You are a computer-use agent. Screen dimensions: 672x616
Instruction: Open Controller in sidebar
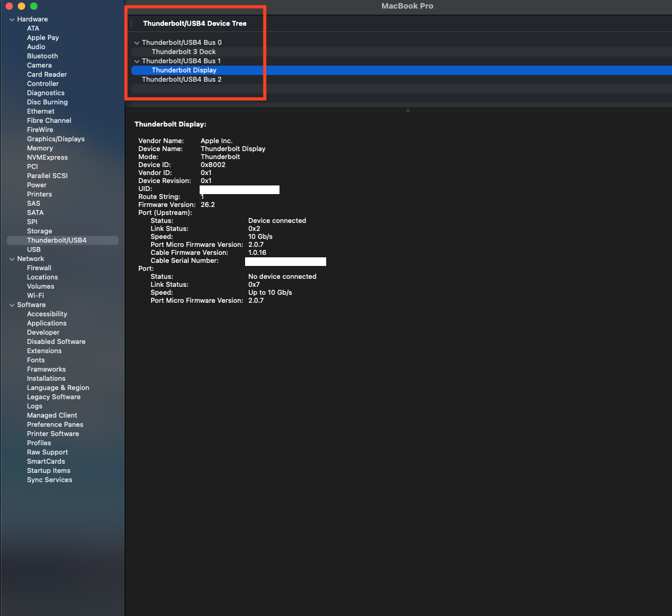(x=43, y=84)
